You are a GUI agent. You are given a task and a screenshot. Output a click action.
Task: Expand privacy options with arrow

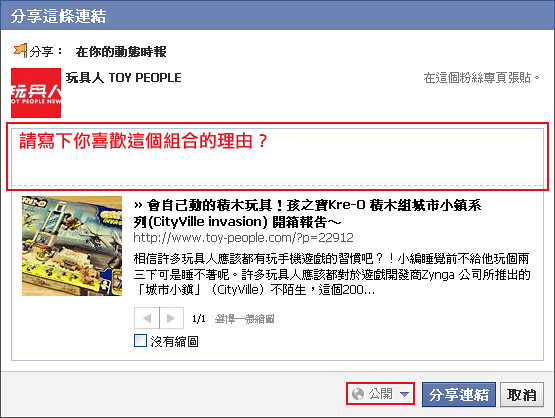[404, 394]
